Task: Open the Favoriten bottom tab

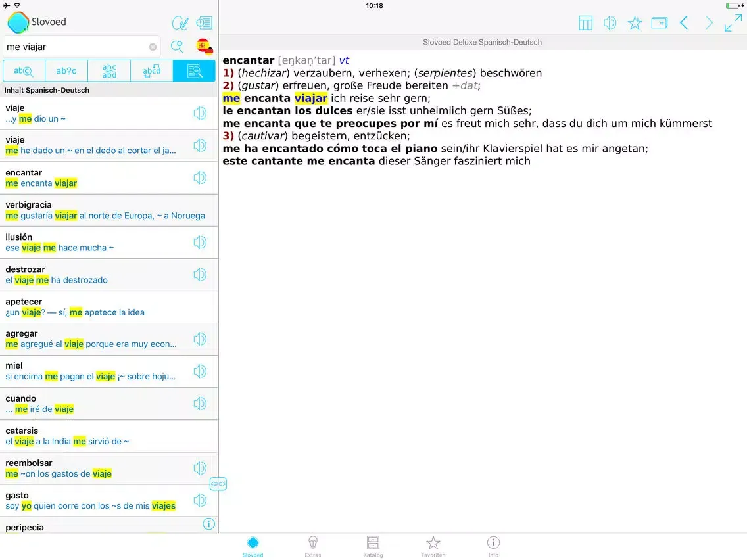Action: 433,547
